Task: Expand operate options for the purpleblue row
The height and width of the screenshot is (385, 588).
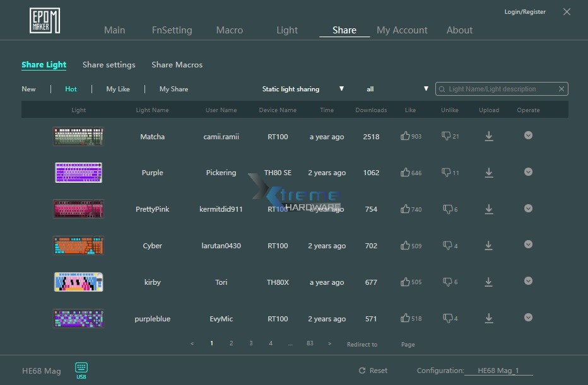Action: click(x=528, y=318)
